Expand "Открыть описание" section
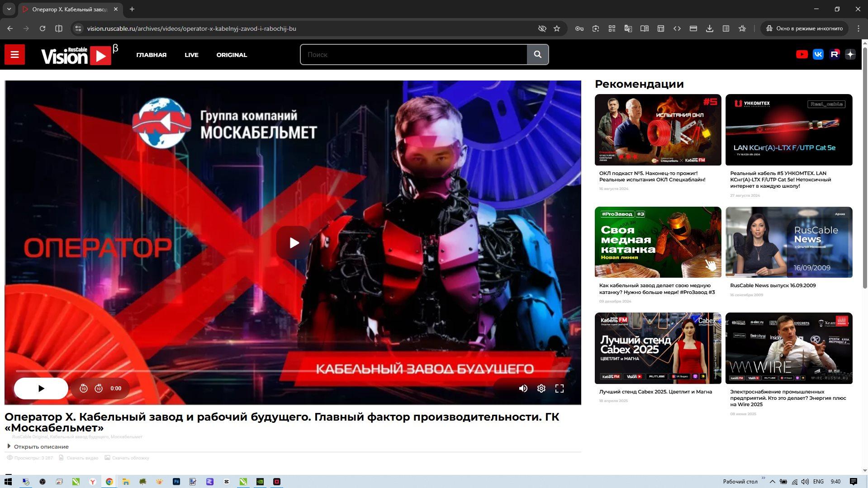This screenshot has width=868, height=488. click(41, 447)
